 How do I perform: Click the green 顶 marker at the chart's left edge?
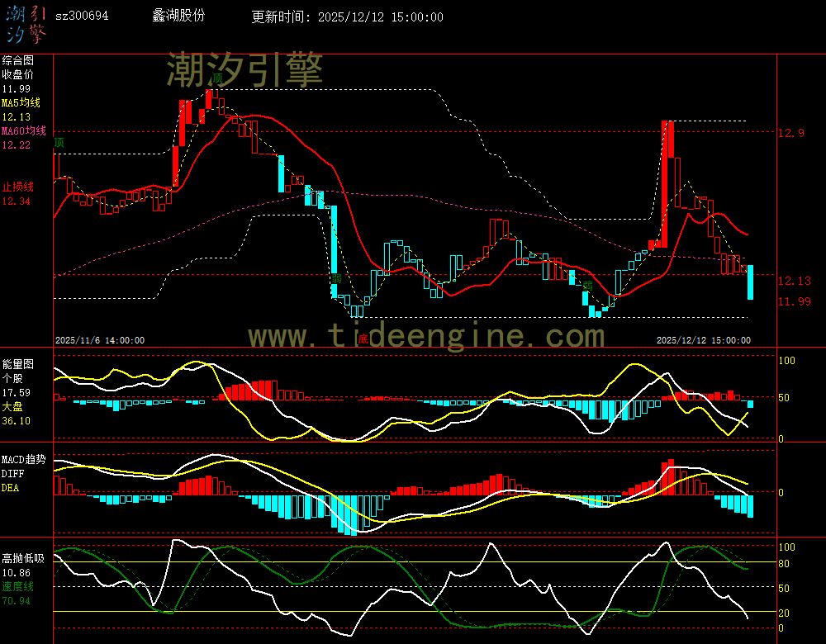pyautogui.click(x=59, y=143)
